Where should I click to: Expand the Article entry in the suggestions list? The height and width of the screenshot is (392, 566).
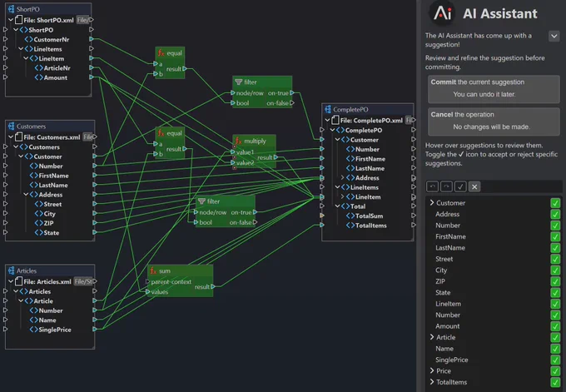(x=432, y=337)
